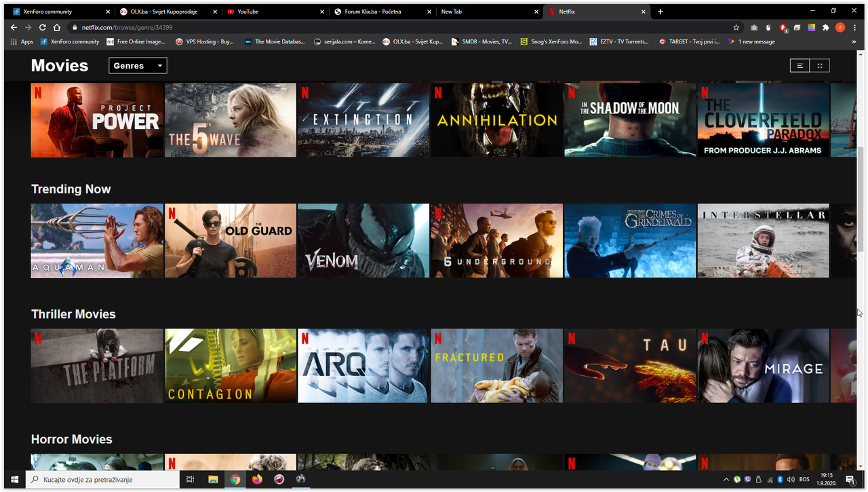Image resolution: width=868 pixels, height=492 pixels.
Task: Open the TARGET bookmark
Action: [x=689, y=41]
